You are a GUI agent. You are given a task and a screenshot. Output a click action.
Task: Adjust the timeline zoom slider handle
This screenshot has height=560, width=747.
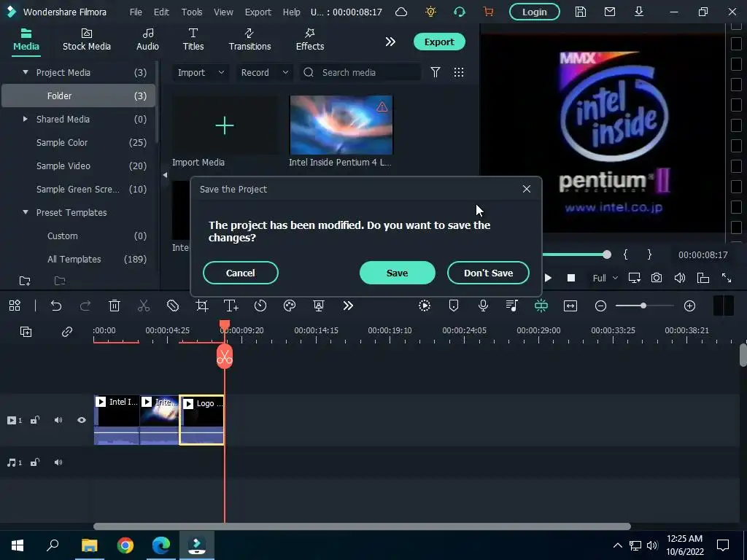(x=643, y=306)
